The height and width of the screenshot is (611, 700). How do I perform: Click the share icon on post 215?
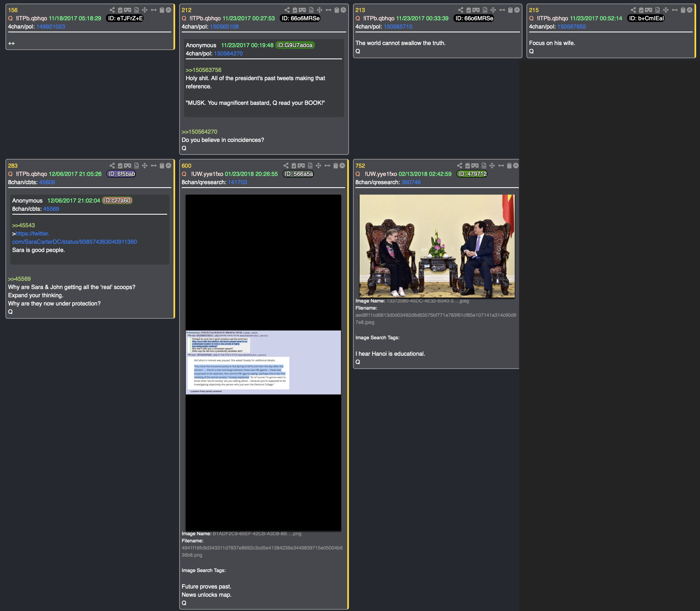pos(633,10)
